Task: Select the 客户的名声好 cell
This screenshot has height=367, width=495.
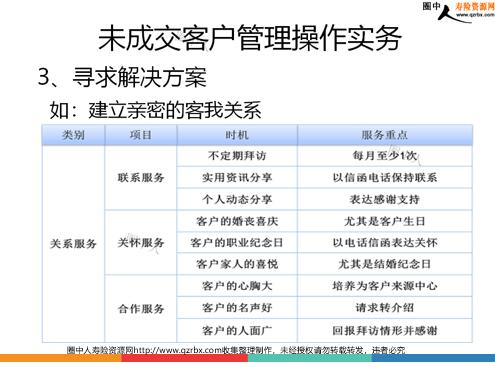Action: (237, 307)
